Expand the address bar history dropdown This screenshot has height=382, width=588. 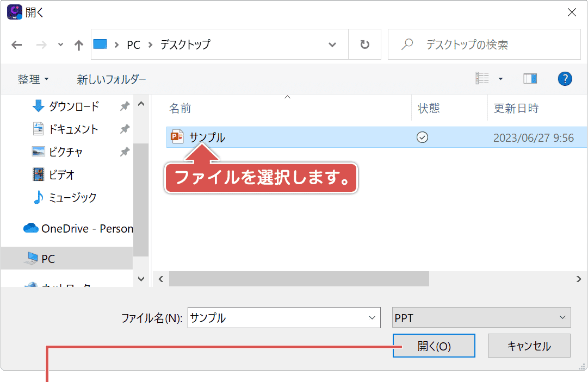click(x=332, y=45)
